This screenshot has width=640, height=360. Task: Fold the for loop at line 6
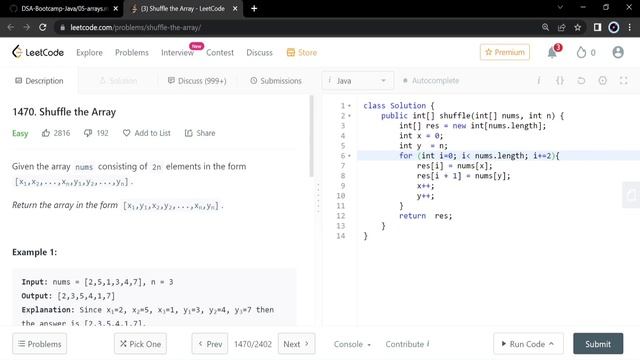coord(349,156)
